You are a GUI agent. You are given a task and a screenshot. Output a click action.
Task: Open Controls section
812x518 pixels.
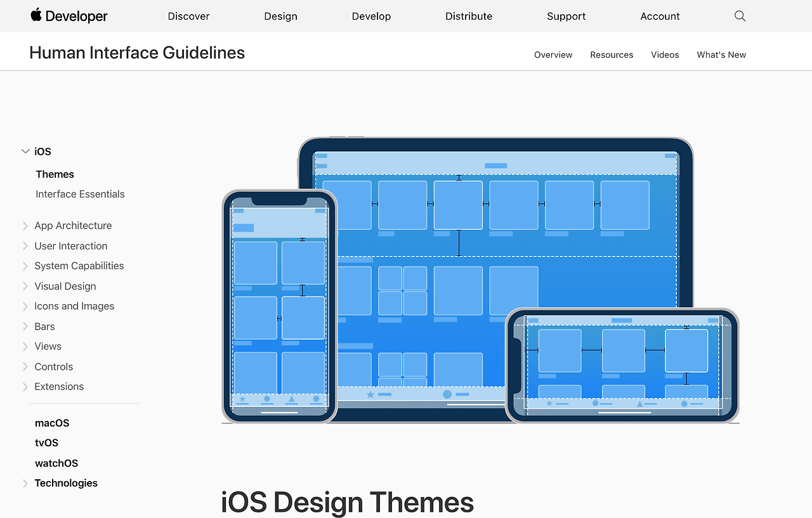[x=53, y=367]
